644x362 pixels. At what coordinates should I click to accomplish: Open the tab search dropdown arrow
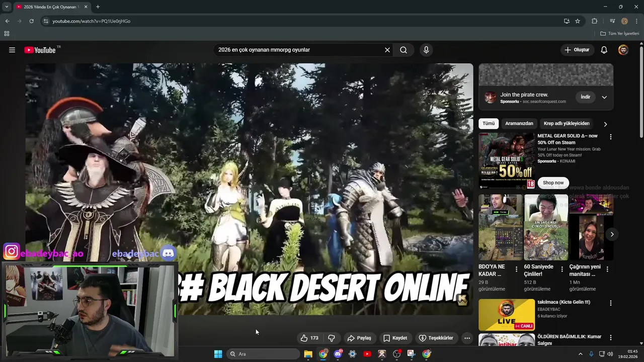pyautogui.click(x=7, y=7)
